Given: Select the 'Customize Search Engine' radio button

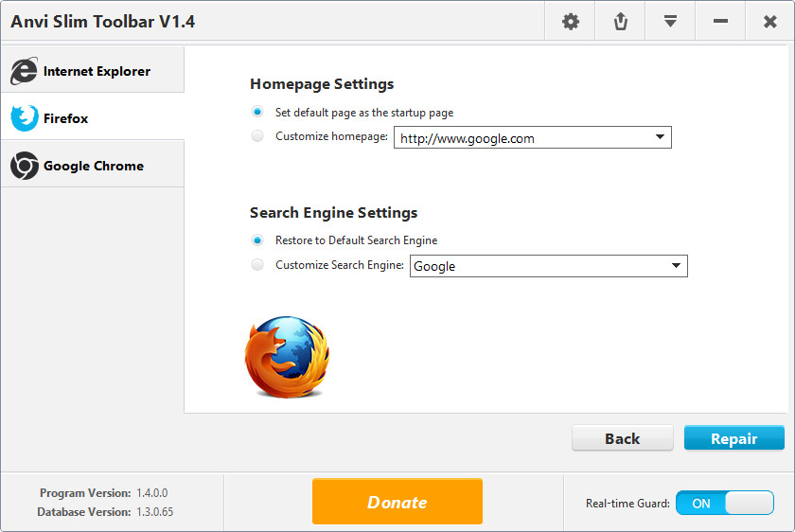Looking at the screenshot, I should (257, 265).
